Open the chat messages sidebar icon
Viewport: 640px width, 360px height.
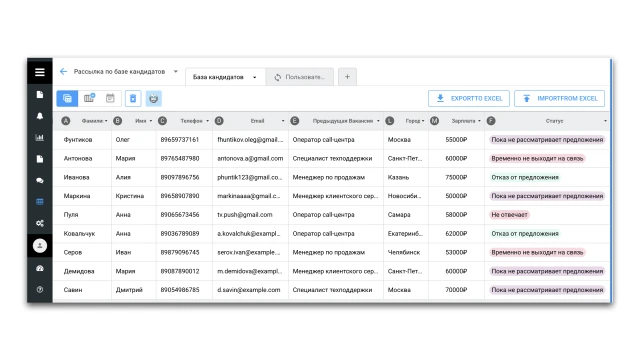click(x=40, y=180)
